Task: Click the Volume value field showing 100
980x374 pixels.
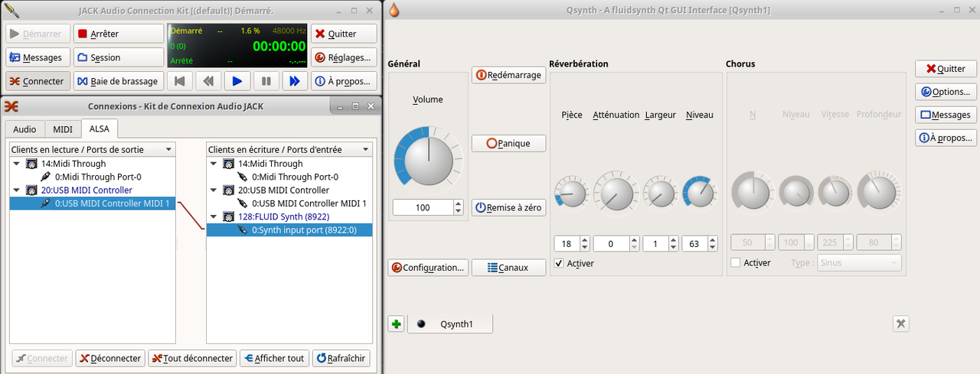Action: pos(423,207)
